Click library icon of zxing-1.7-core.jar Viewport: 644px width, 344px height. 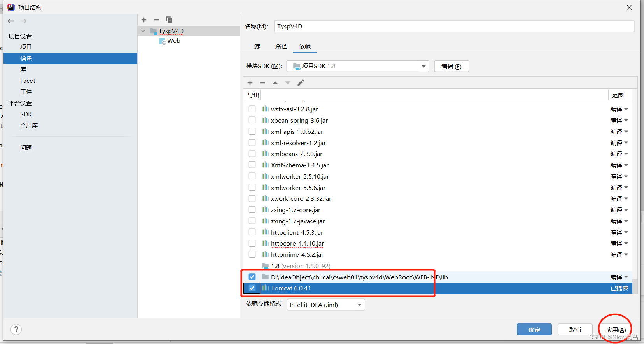(265, 210)
